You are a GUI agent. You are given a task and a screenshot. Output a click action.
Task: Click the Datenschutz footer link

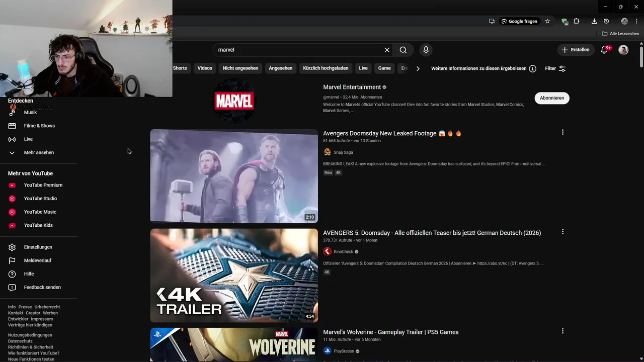[20, 341]
